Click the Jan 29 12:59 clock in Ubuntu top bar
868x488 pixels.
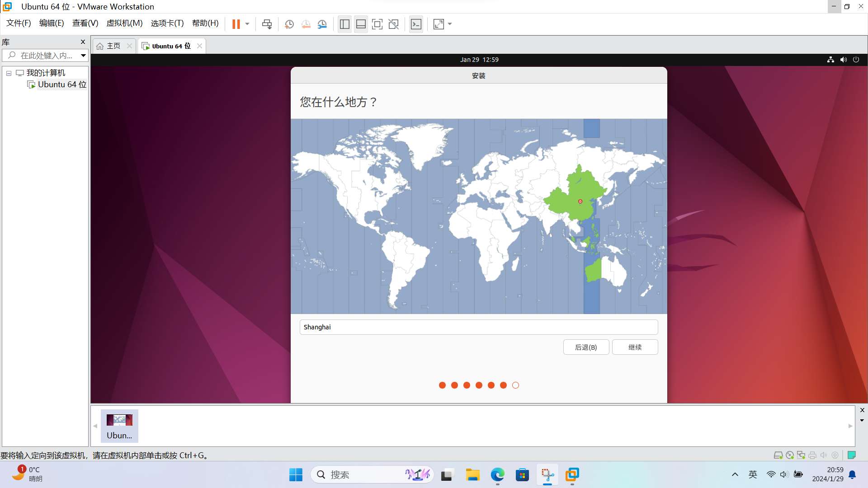(x=479, y=60)
